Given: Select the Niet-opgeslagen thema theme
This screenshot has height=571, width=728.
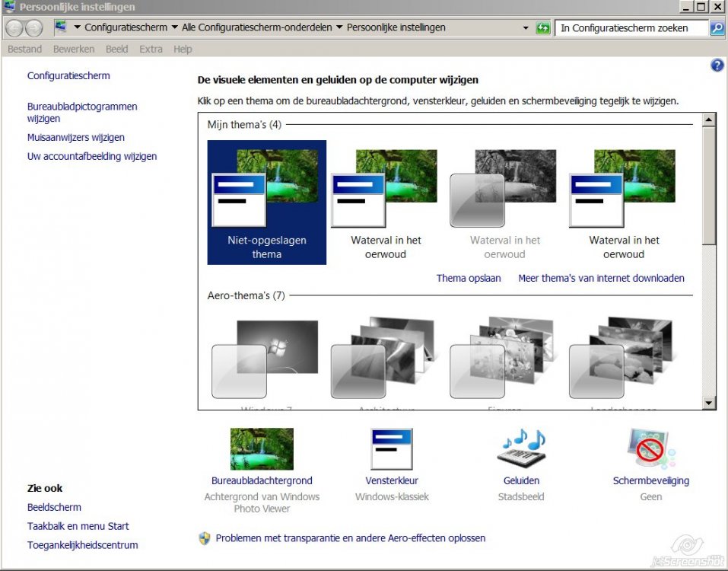Looking at the screenshot, I should pos(266,203).
